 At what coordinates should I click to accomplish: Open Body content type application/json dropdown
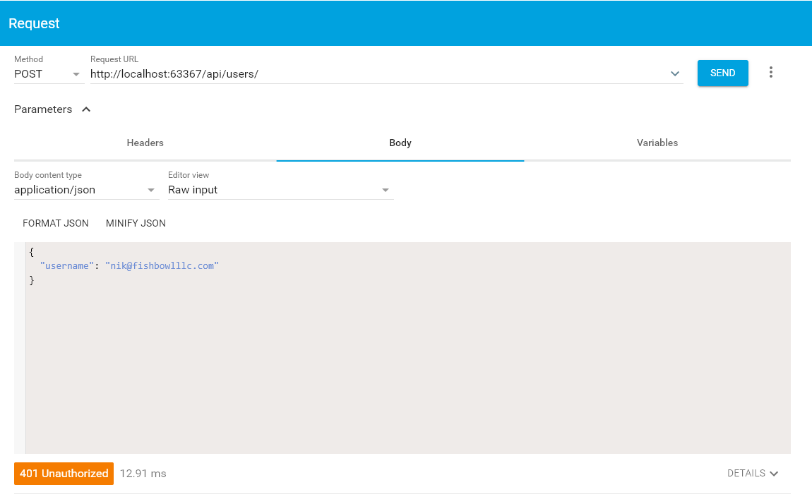[85, 190]
